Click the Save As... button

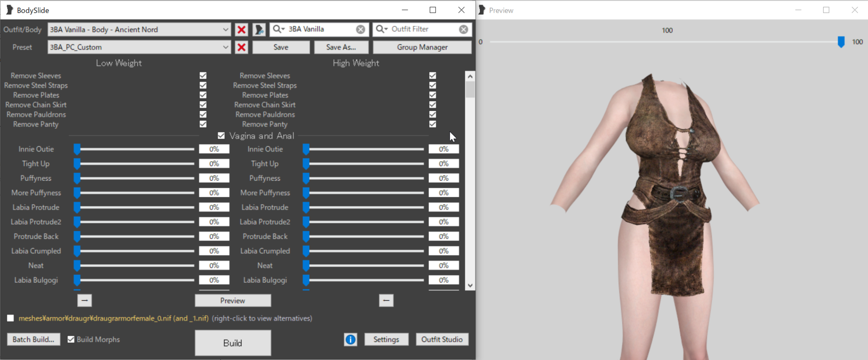(x=341, y=47)
